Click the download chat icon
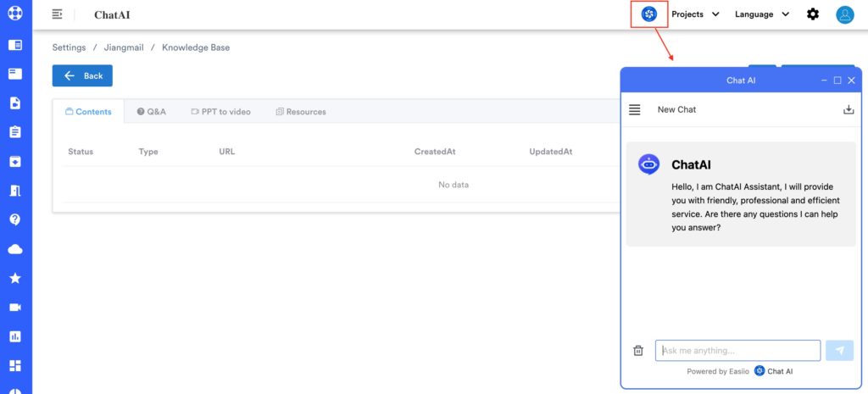Image resolution: width=868 pixels, height=394 pixels. click(x=849, y=109)
